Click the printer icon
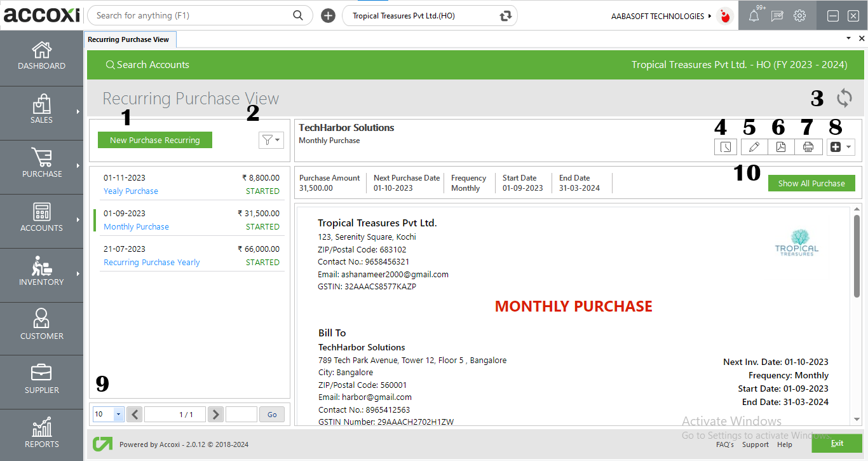Viewport: 868px width, 461px height. pyautogui.click(x=808, y=147)
